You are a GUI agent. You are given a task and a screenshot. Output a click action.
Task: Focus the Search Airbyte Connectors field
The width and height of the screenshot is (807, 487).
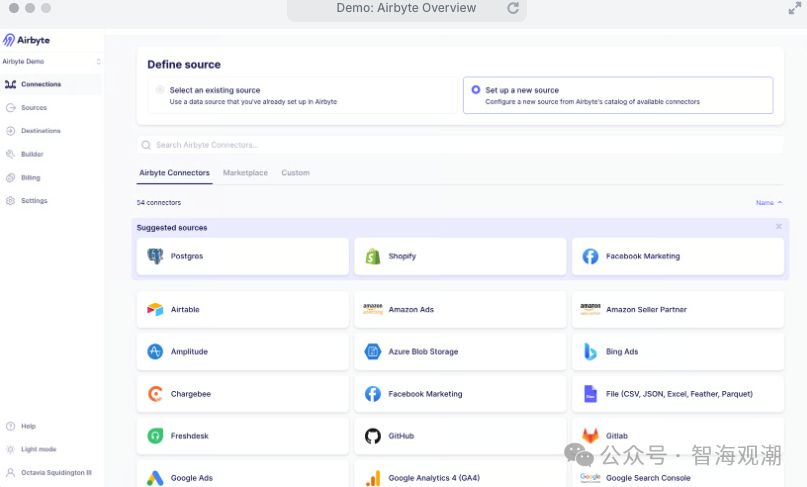point(460,145)
